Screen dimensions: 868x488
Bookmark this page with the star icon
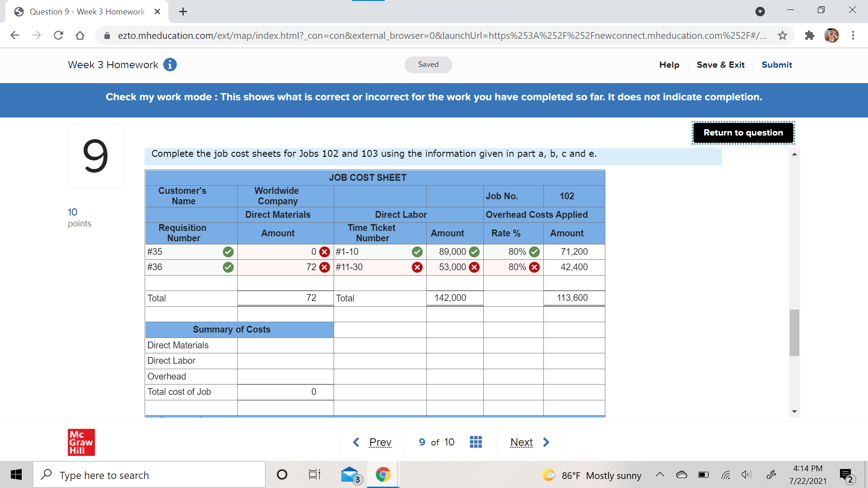(783, 35)
